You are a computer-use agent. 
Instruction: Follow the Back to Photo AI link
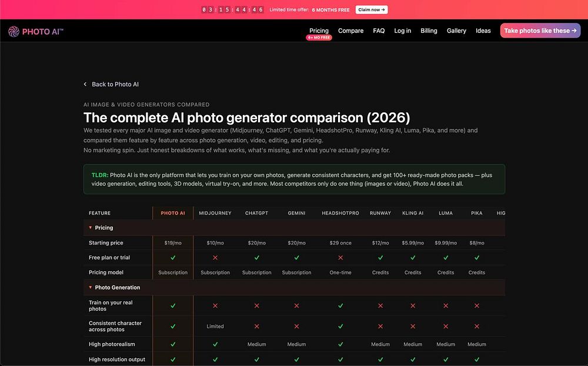click(115, 84)
